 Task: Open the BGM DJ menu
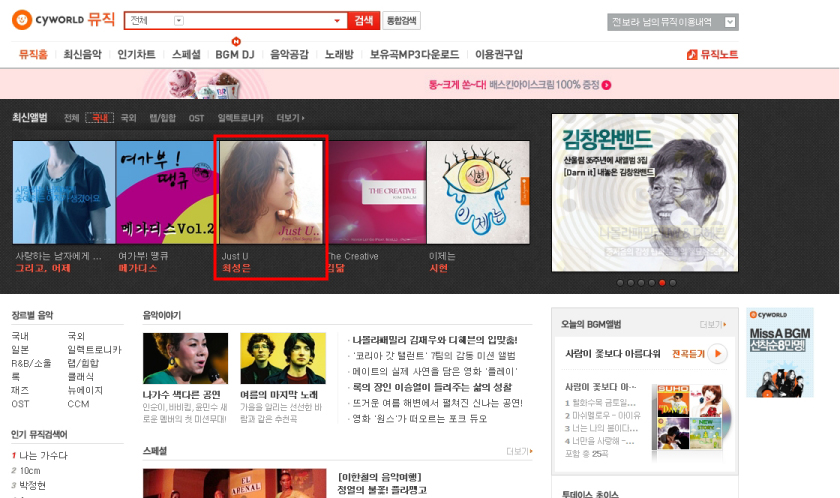point(235,54)
